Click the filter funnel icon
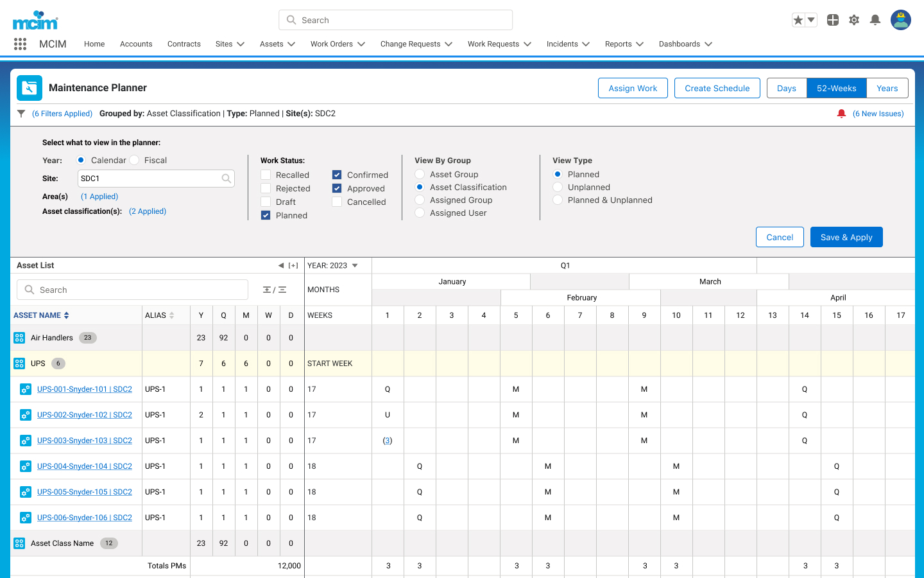The width and height of the screenshot is (924, 578). [21, 114]
